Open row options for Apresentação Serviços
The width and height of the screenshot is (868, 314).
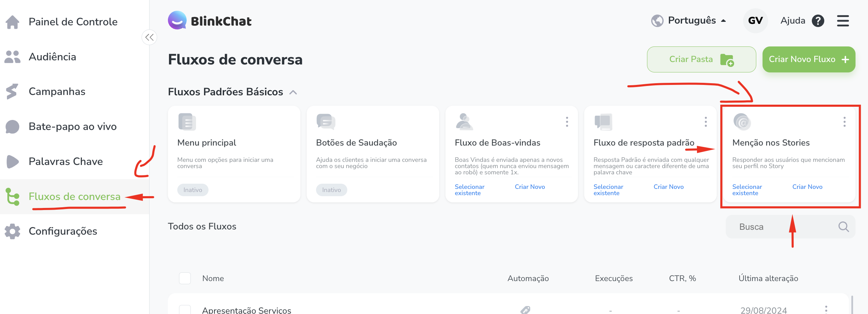(x=826, y=310)
